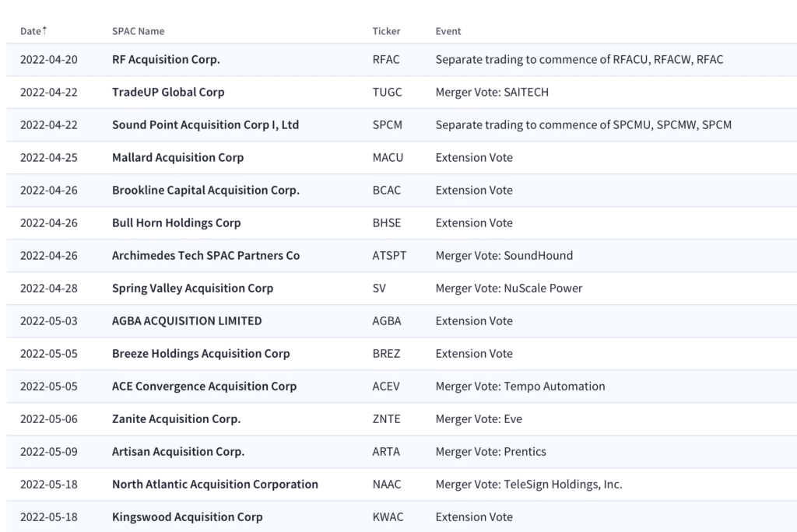Select ticker BHSE

(387, 222)
